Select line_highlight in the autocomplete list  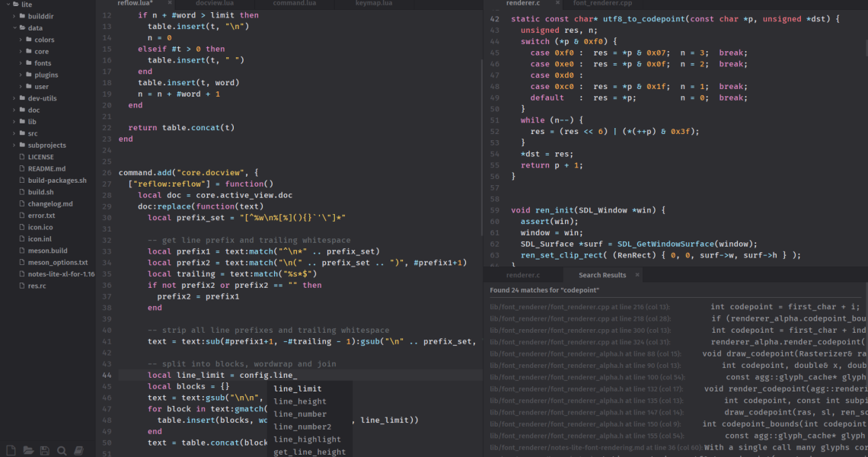[x=307, y=439]
